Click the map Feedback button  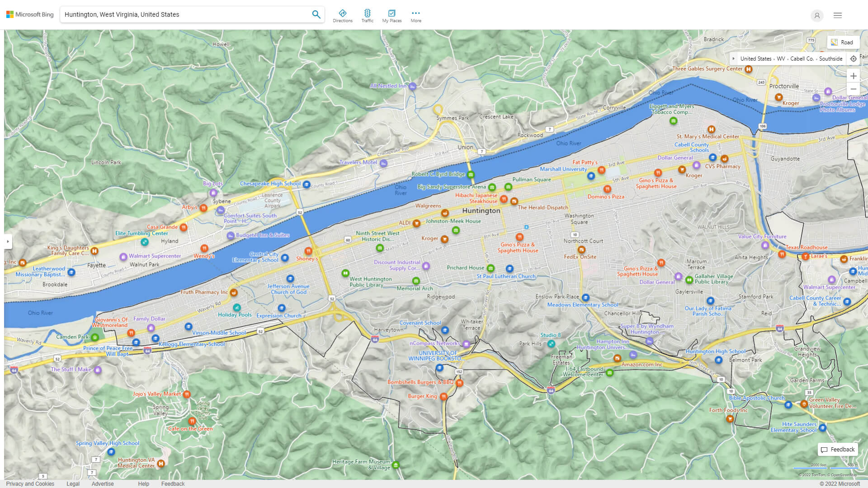pos(837,450)
